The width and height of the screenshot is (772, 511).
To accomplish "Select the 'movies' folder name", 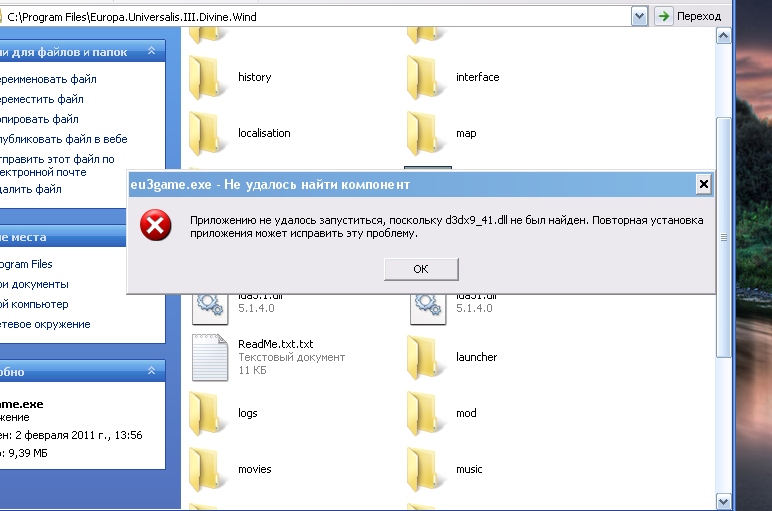I will click(255, 470).
